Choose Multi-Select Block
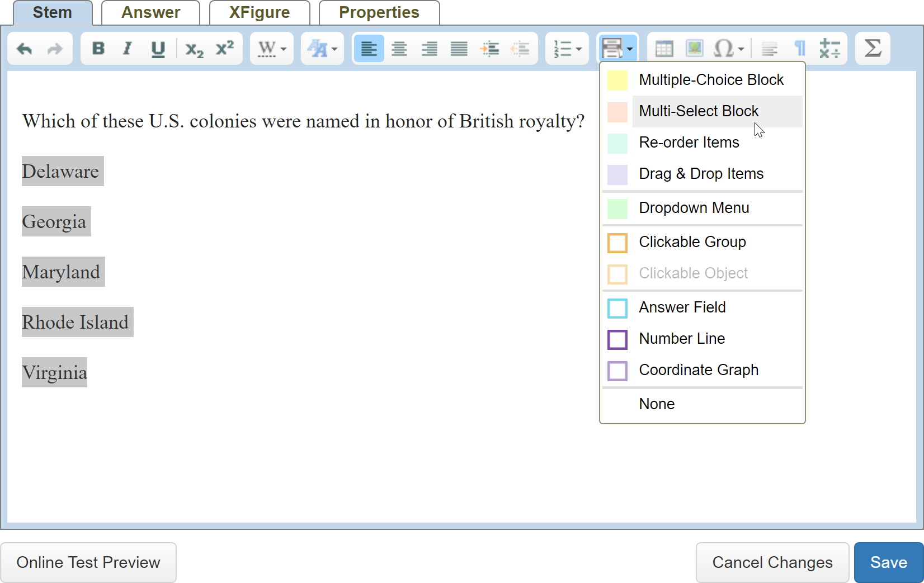 (703, 111)
